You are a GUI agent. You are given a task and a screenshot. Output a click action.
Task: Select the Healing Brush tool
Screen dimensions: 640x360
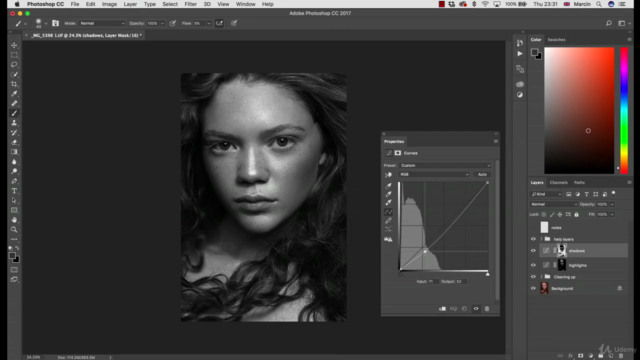(14, 103)
